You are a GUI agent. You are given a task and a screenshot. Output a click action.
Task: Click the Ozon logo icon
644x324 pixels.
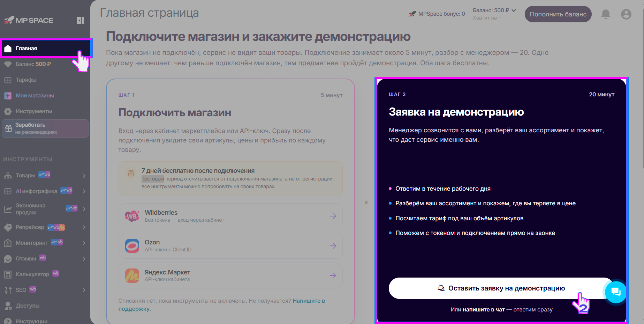(132, 246)
